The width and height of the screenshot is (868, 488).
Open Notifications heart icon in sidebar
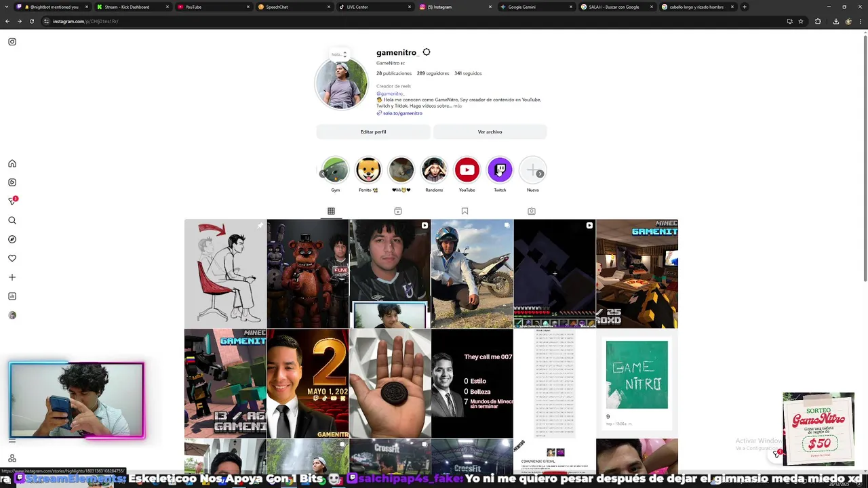(x=12, y=258)
